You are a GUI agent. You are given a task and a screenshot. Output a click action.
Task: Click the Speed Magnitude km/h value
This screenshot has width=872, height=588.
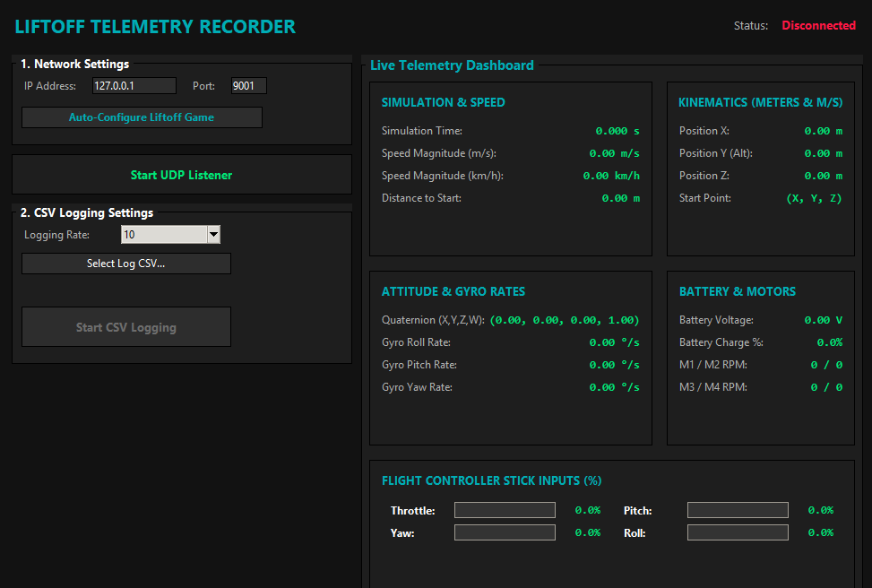tap(611, 176)
